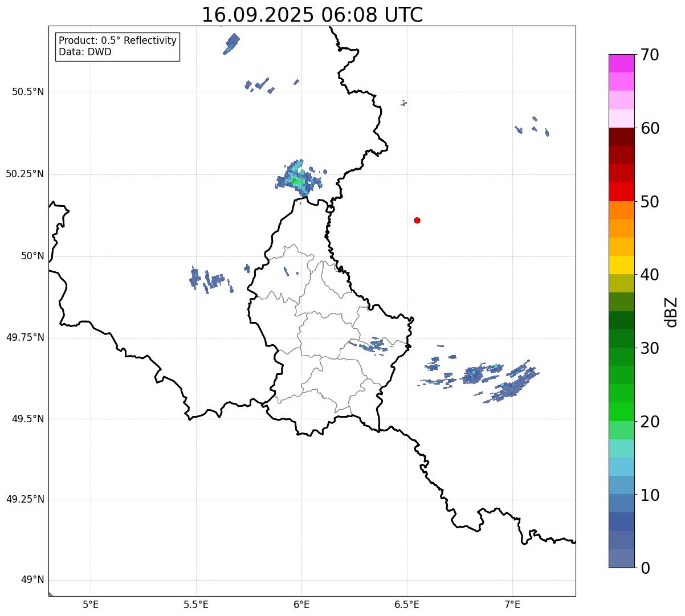Click the "Data: DWD" label

pos(85,52)
